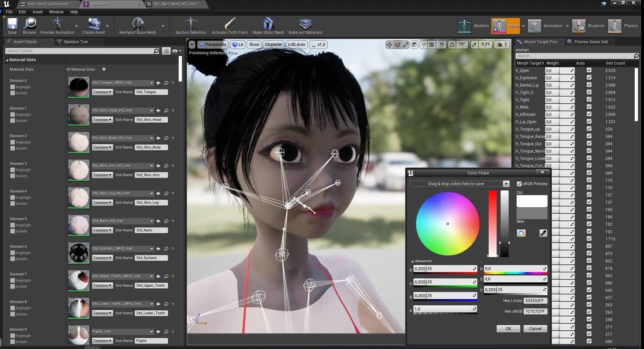Toggle rotation snap angle icon
Viewport: 644px width, 349px height.
(x=452, y=45)
